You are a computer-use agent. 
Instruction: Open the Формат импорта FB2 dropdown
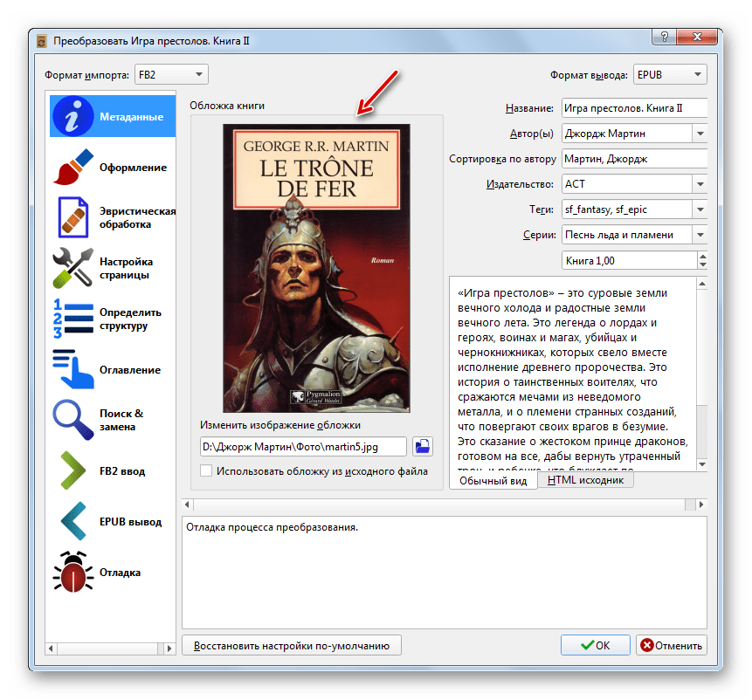click(171, 74)
